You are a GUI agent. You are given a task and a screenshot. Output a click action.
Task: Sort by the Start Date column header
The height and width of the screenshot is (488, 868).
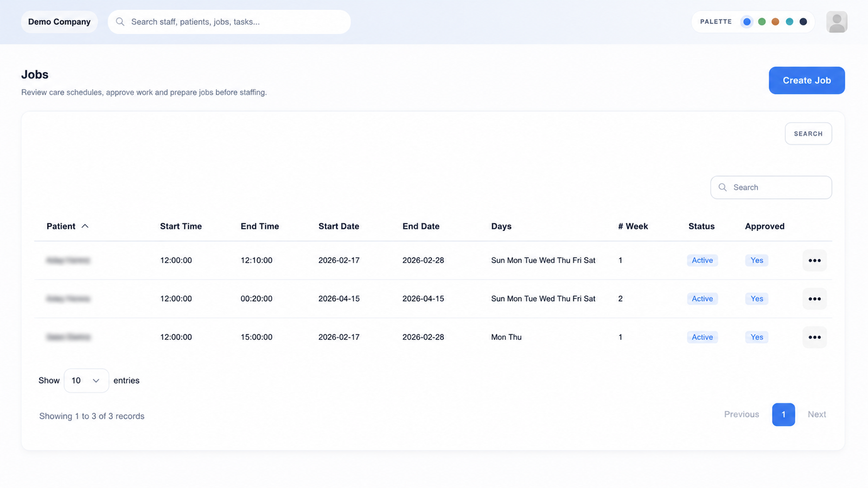pyautogui.click(x=339, y=226)
